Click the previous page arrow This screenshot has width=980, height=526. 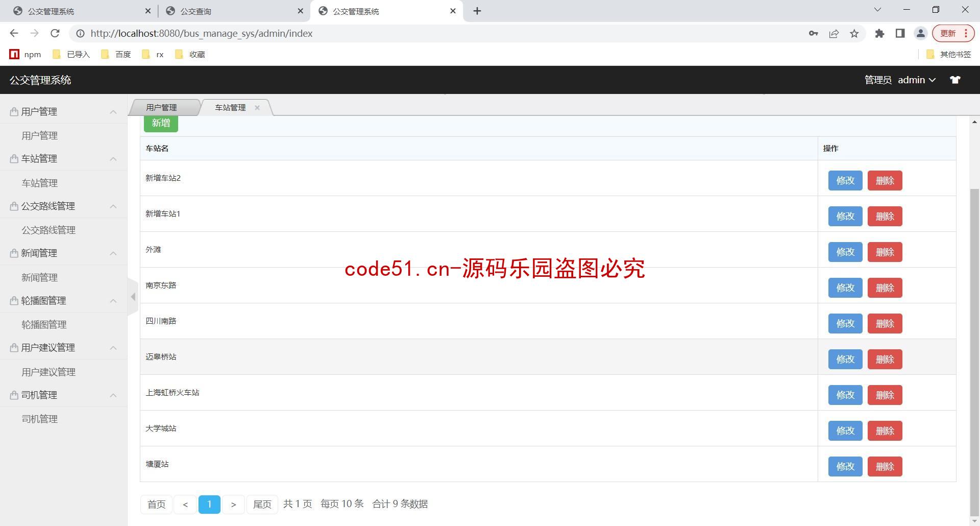(185, 505)
